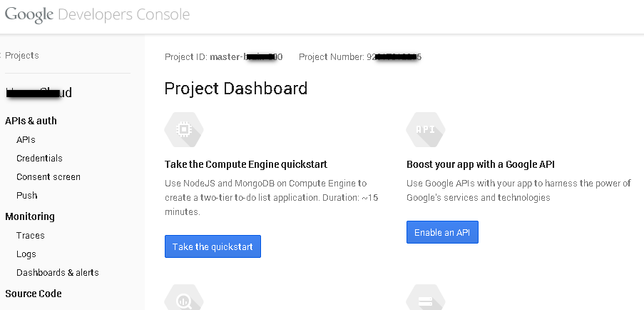Open the Credentials page
This screenshot has height=310, width=644.
(x=39, y=159)
